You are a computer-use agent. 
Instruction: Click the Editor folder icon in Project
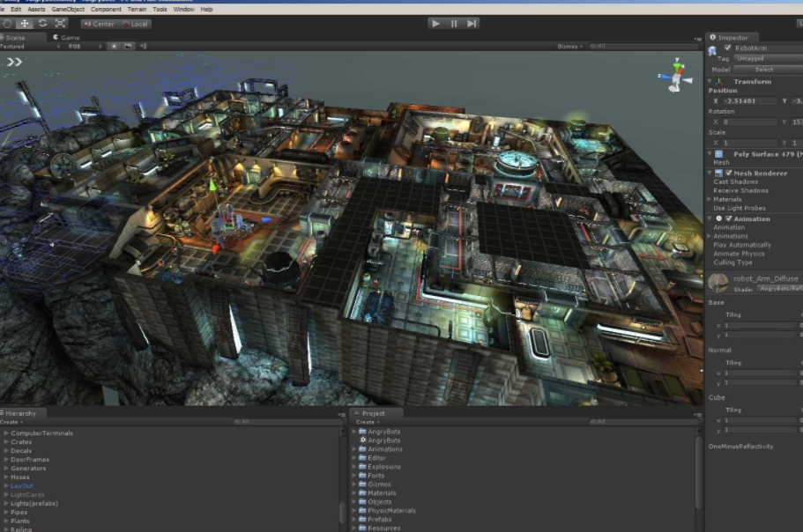(362, 458)
